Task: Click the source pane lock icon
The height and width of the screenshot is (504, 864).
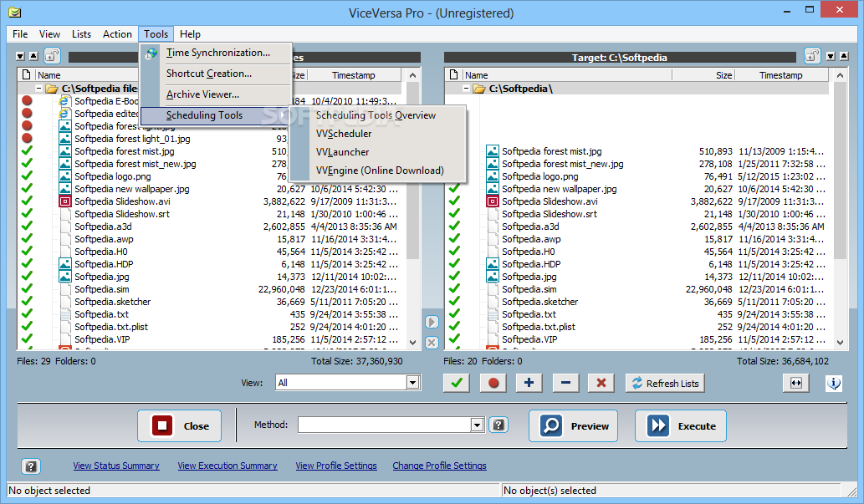Action: tap(52, 56)
